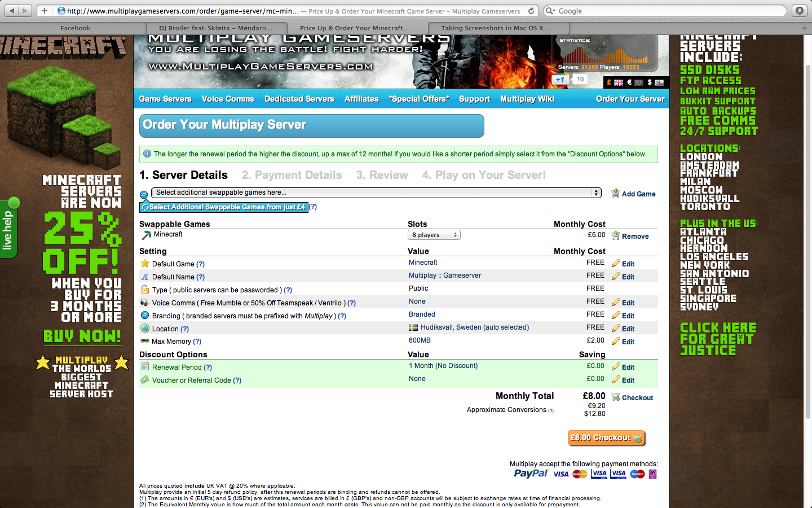The width and height of the screenshot is (812, 508).
Task: Switch to the Facebook browser tab
Action: tap(75, 28)
